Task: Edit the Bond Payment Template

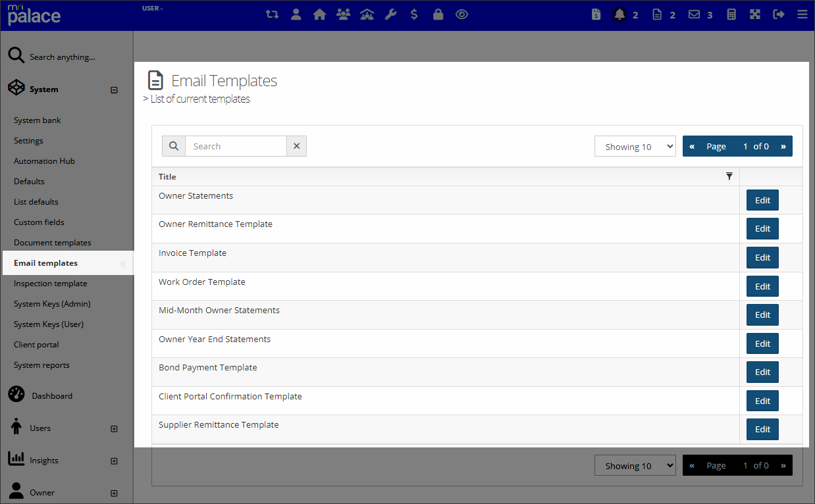Action: [762, 372]
